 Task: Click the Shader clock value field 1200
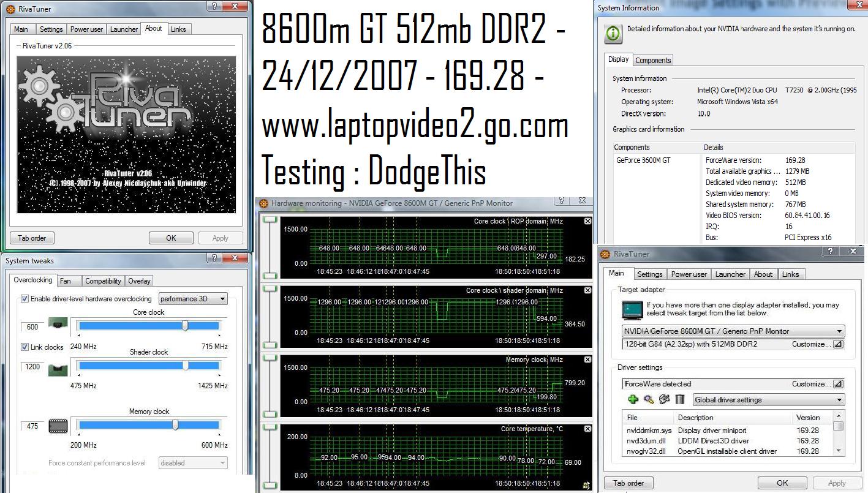click(32, 366)
